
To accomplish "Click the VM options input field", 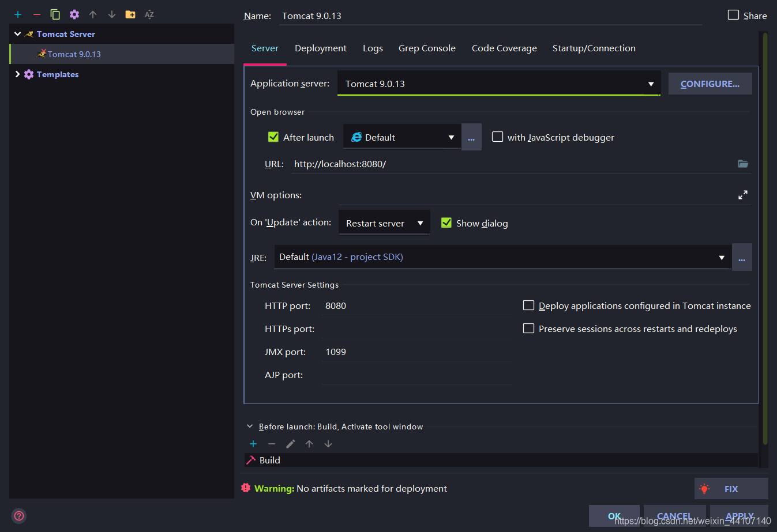I will click(536, 195).
